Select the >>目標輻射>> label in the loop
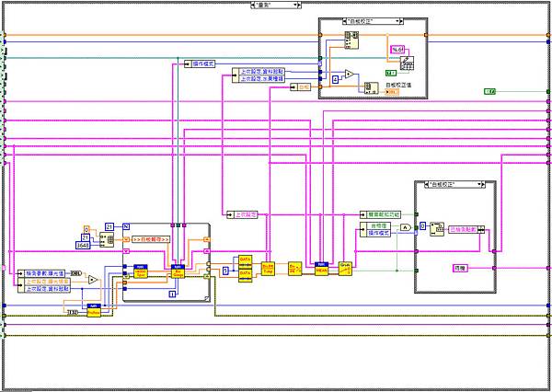This screenshot has height=392, width=552. coord(153,238)
